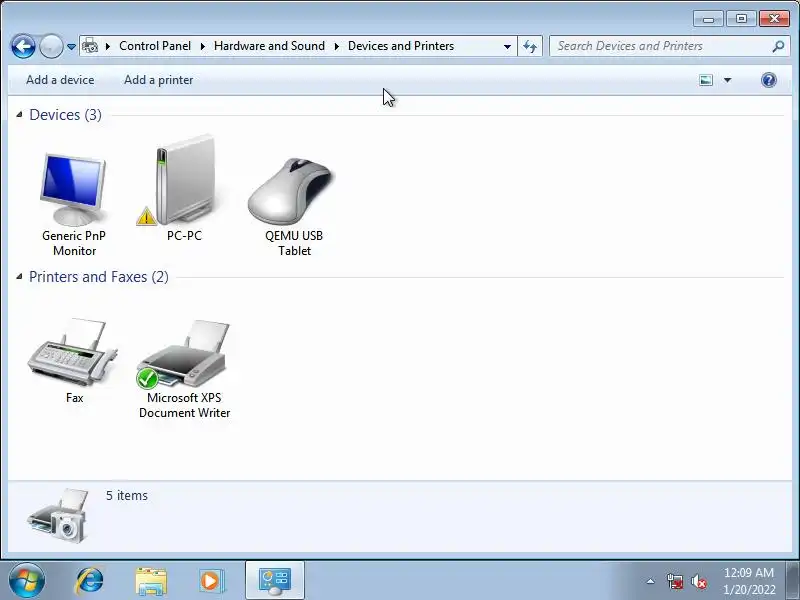Click the network status tray icon
The image size is (800, 600).
click(x=675, y=581)
